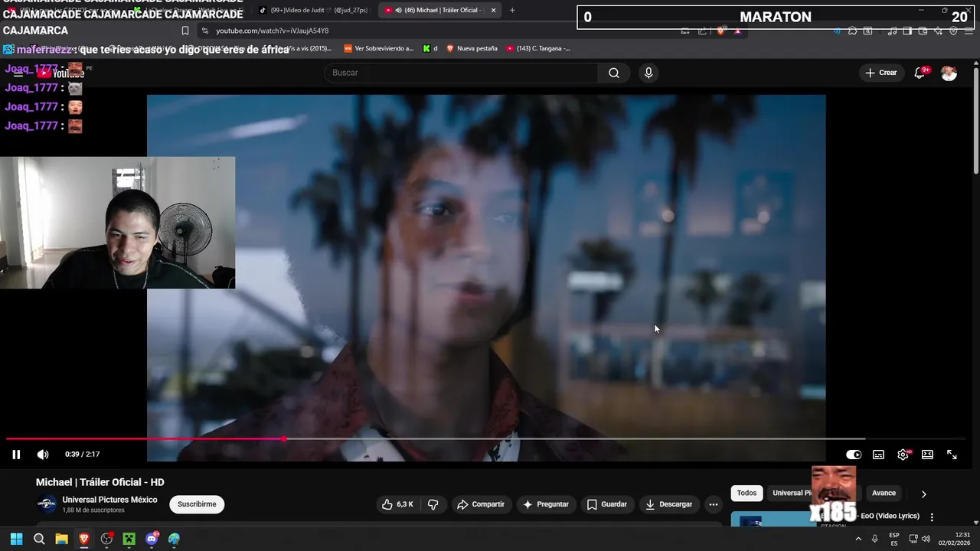Select the Avance filter chip

884,493
